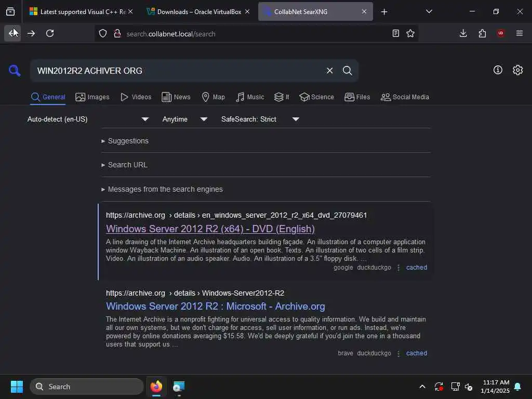The image size is (532, 399).
Task: Switch to the Files category
Action: pos(357,97)
